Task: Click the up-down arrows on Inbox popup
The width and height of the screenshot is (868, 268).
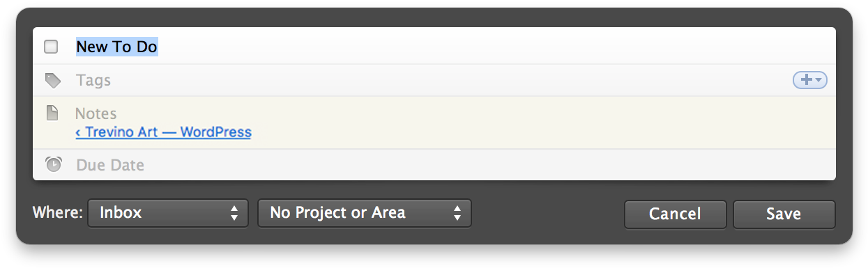Action: [x=234, y=214]
